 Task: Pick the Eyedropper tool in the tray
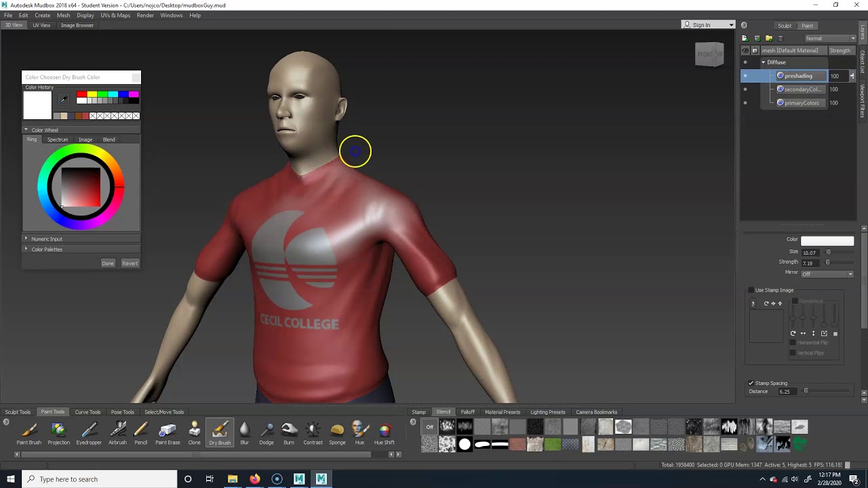89,434
